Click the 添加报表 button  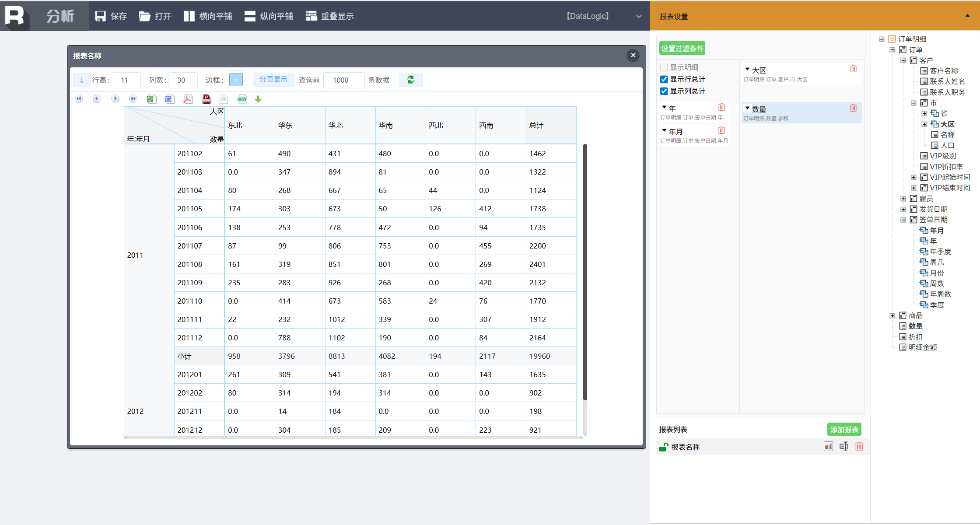click(844, 430)
